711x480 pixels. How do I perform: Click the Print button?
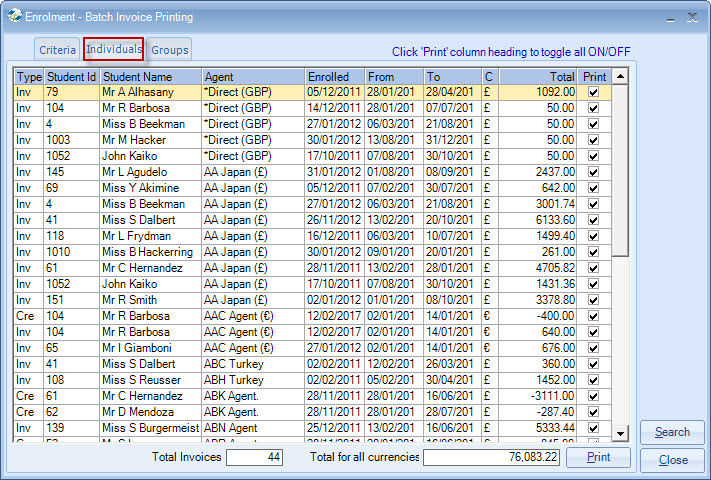click(x=598, y=458)
